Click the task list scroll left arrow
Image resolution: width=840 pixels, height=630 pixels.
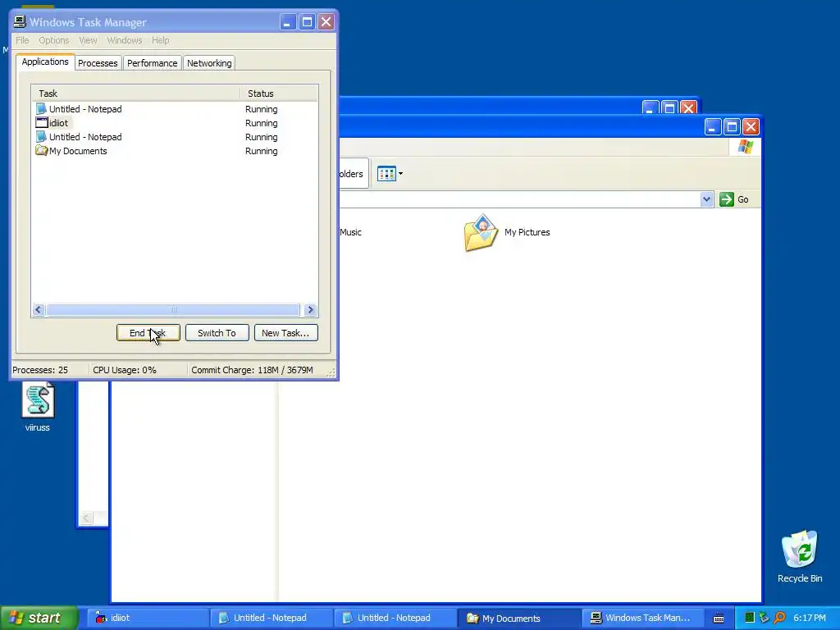pyautogui.click(x=38, y=309)
